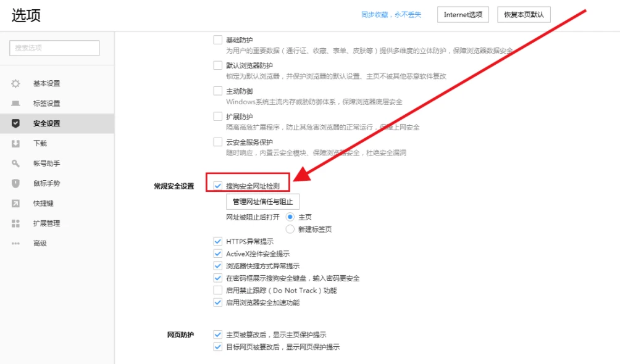Click the shield icon for 安全设置
620x364 pixels.
click(x=16, y=123)
